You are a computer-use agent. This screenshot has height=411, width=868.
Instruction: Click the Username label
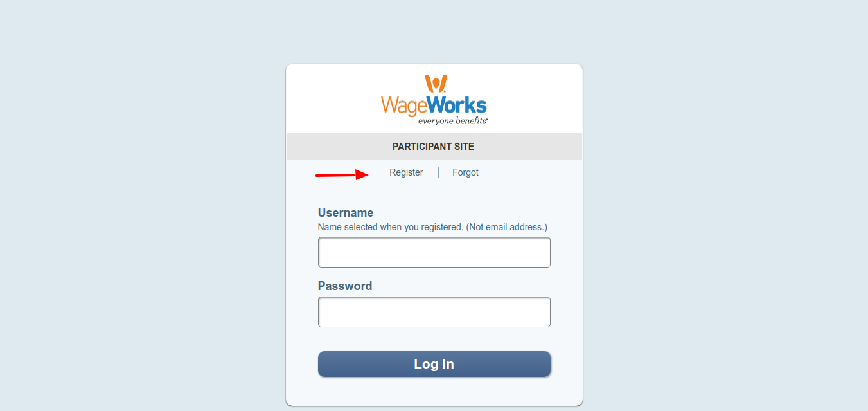[346, 213]
